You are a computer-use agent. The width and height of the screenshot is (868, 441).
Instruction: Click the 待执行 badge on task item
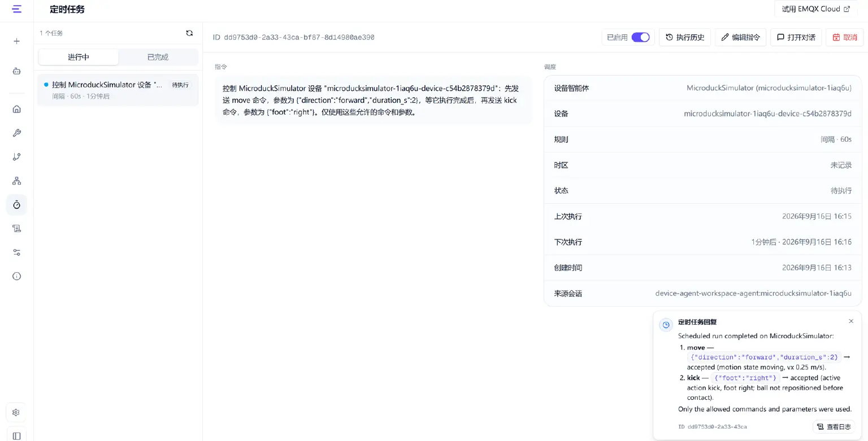pyautogui.click(x=180, y=85)
